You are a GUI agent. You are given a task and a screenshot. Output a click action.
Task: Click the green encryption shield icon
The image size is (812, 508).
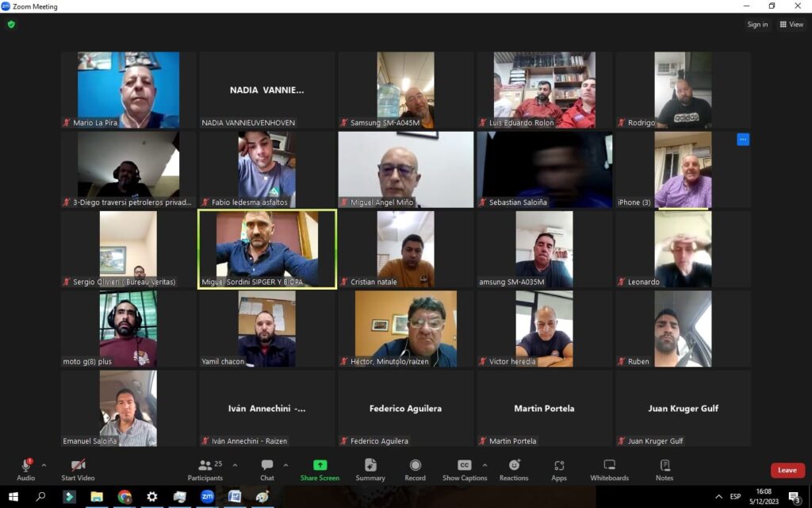coord(11,25)
